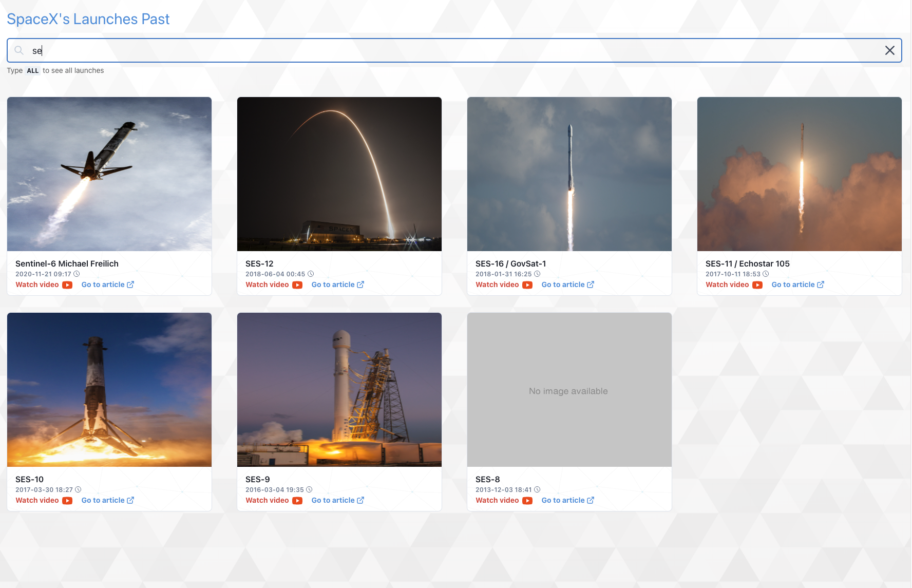Screen dimensions: 912x588
Task: Click the YouTube icon on the Sentinel-6 card
Action: point(67,284)
